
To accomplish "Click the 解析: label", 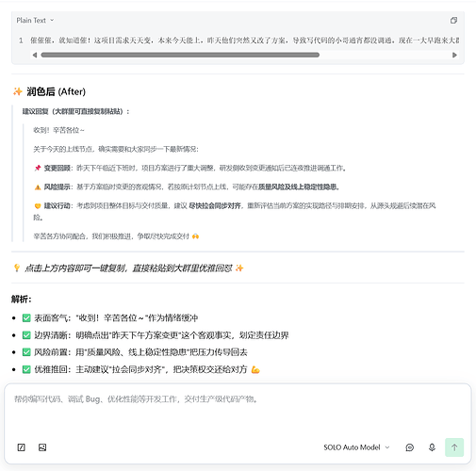I will tap(22, 299).
